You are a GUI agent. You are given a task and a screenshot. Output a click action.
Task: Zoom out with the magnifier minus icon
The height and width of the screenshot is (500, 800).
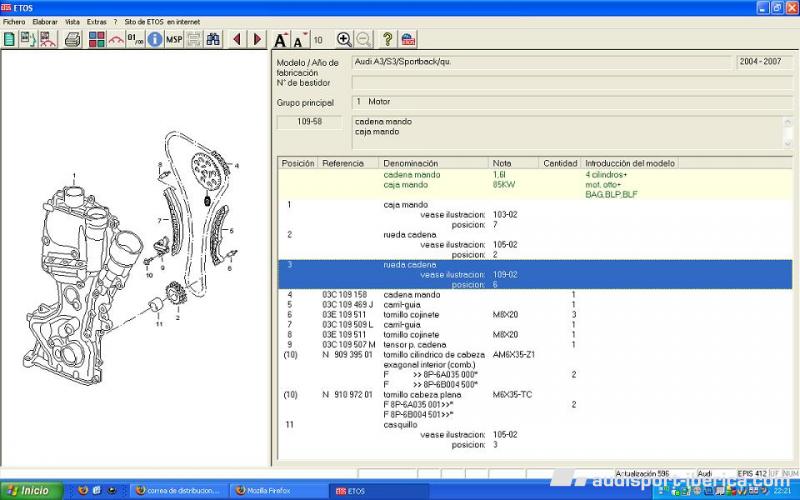364,39
